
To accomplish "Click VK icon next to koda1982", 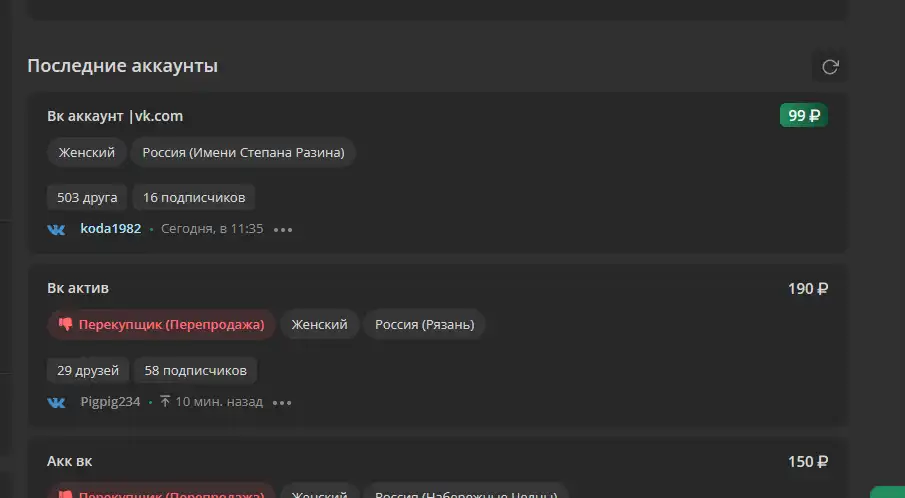I will 56,230.
